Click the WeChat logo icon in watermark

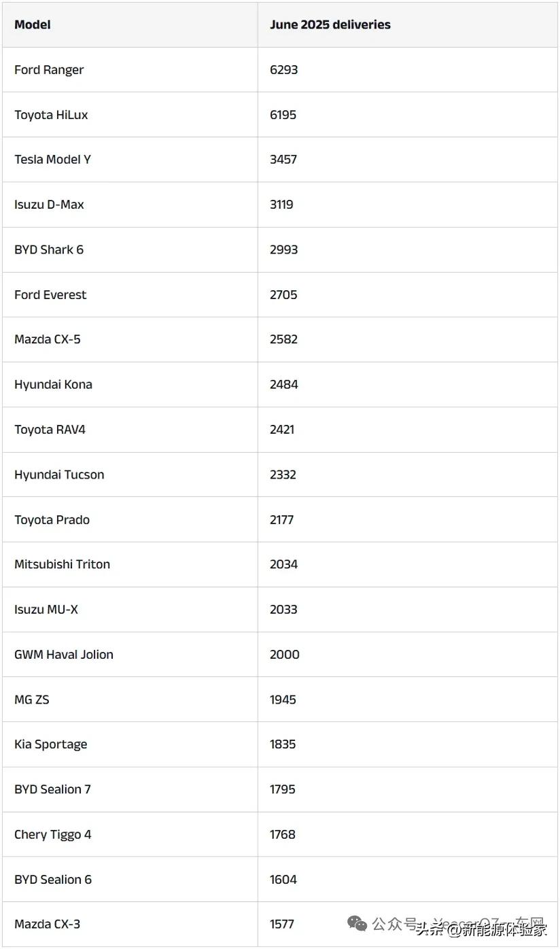tap(357, 923)
